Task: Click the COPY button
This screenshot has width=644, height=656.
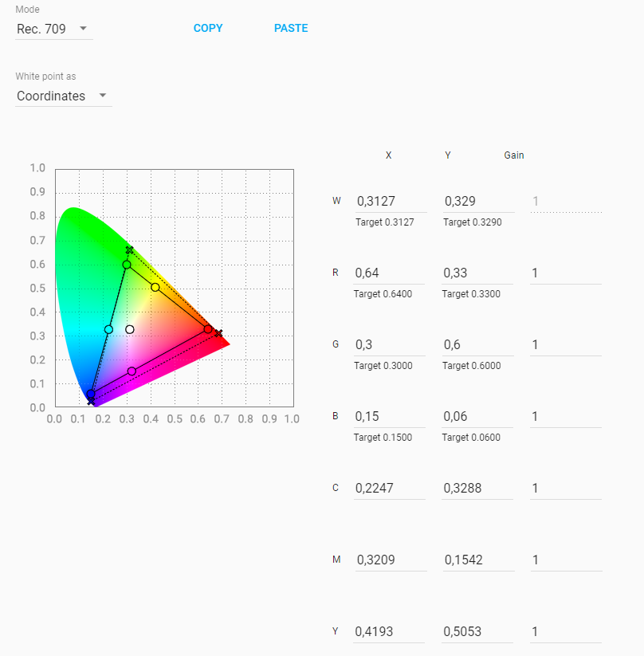Action: tap(208, 28)
